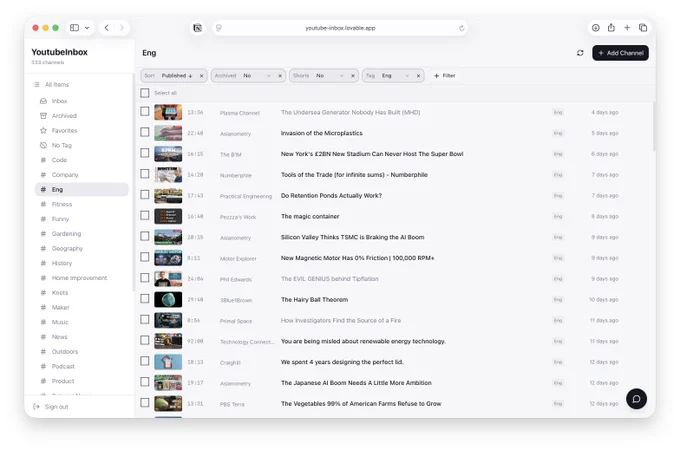
Task: Remove the Sort Published filter with its X
Action: [x=202, y=76]
